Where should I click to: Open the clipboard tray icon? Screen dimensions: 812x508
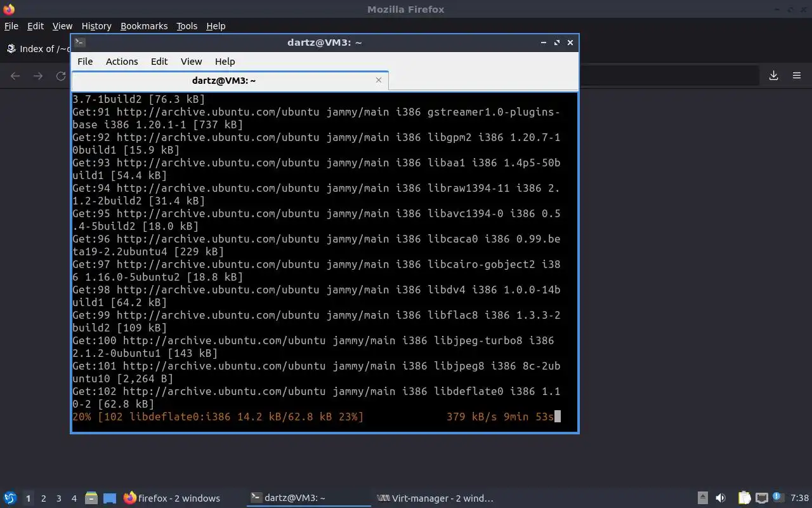(744, 498)
